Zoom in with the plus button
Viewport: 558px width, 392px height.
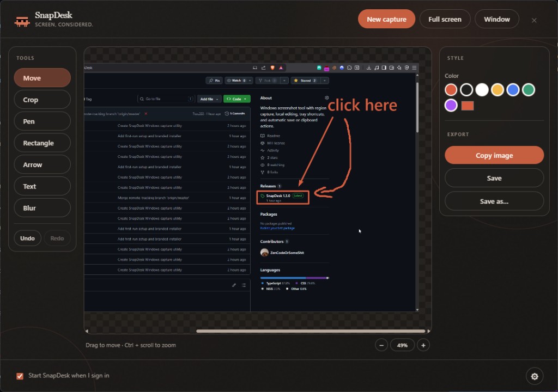423,345
